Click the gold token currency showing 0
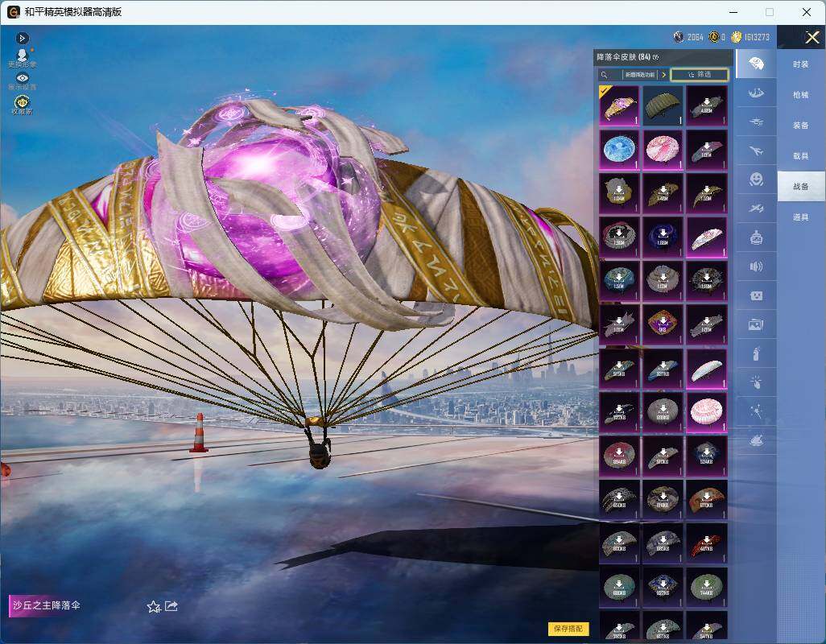Viewport: 826px width, 644px height. click(x=714, y=37)
